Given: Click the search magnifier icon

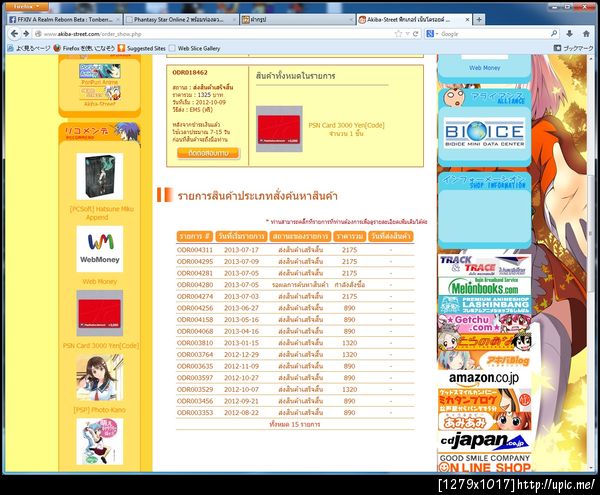Looking at the screenshot, I should [554, 34].
